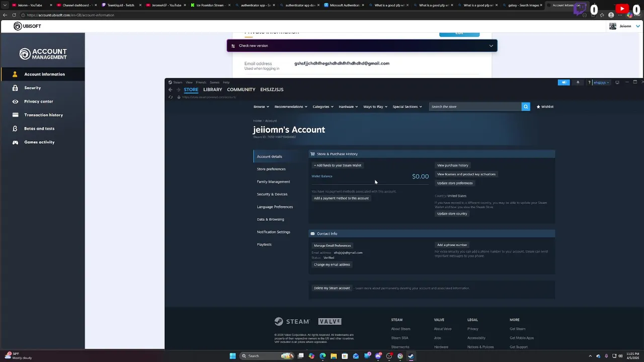The height and width of the screenshot is (362, 644).
Task: Open the Steam Recommendations dropdown
Action: [x=291, y=107]
